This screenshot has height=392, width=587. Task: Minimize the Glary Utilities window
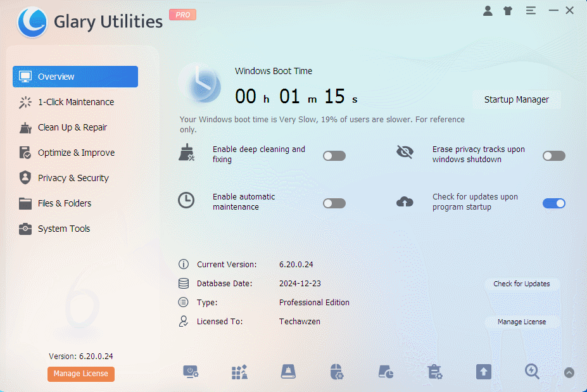(x=553, y=11)
